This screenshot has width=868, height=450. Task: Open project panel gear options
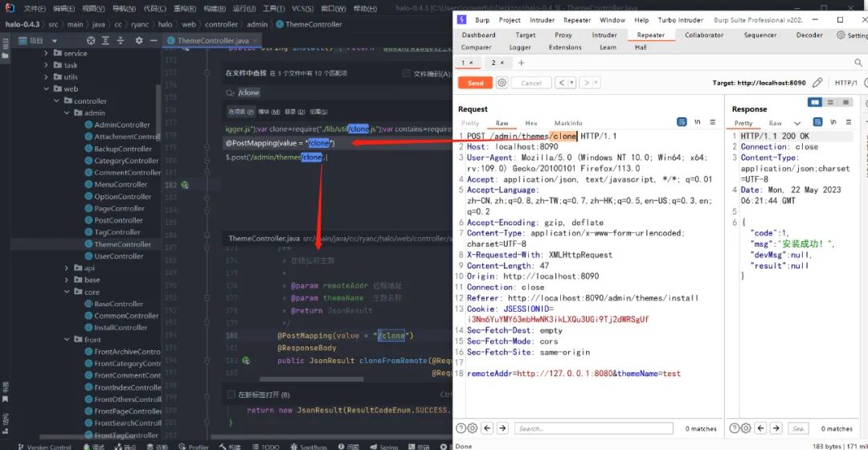139,40
